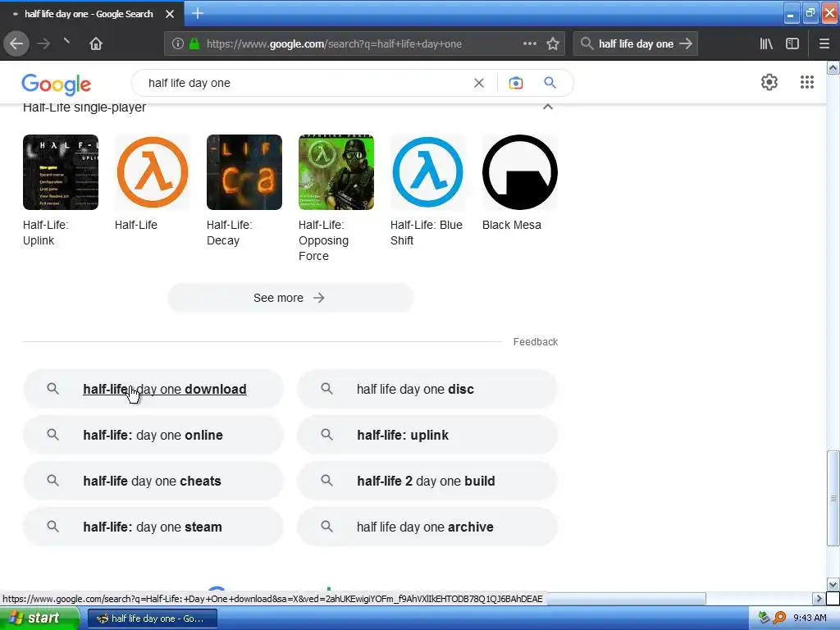Open the orange Half-Life lambda thumbnail

tap(153, 172)
